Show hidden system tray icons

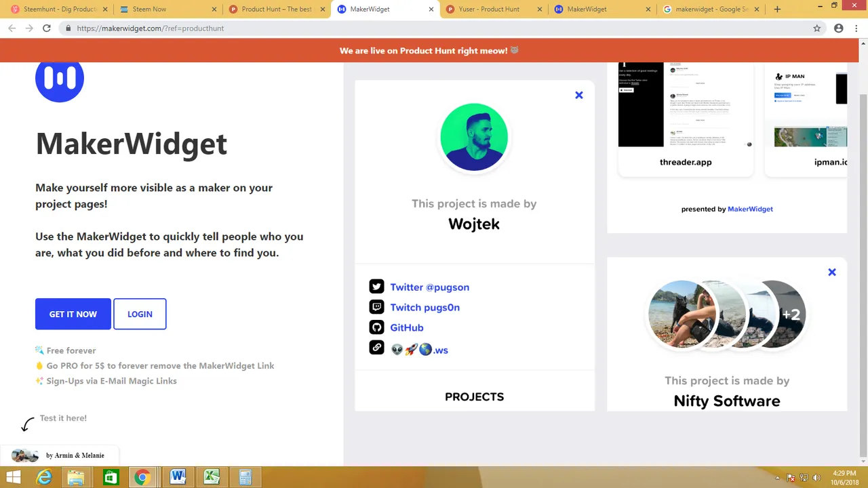(778, 477)
